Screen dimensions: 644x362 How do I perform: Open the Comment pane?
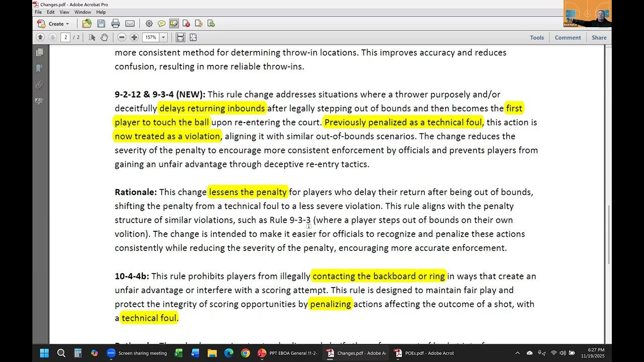(x=568, y=38)
